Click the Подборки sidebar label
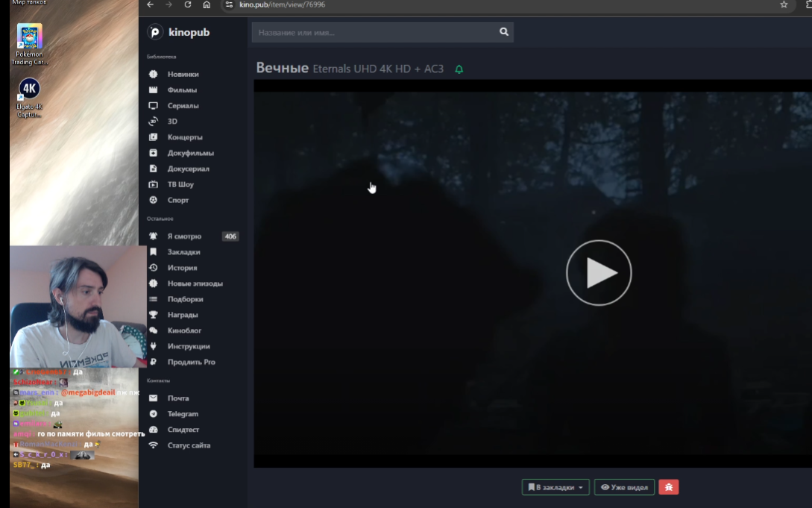812x508 pixels. pos(186,299)
